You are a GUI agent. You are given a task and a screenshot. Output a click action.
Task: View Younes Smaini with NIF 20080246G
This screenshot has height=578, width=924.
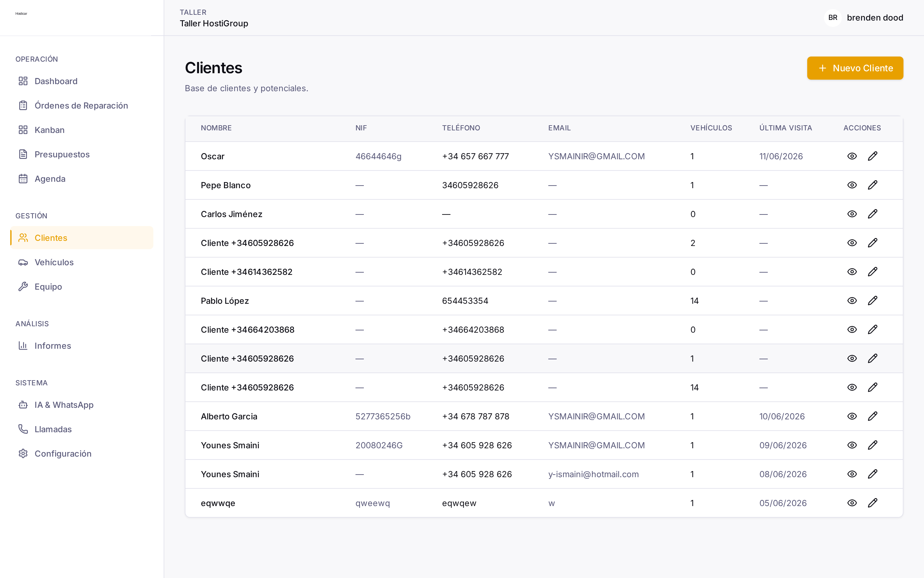[852, 445]
